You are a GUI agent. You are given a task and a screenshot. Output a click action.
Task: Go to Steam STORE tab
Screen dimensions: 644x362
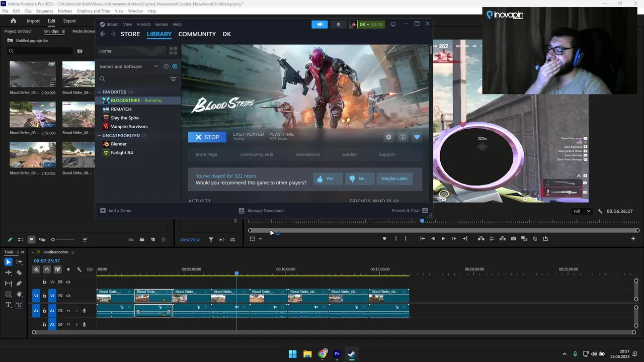pyautogui.click(x=130, y=34)
